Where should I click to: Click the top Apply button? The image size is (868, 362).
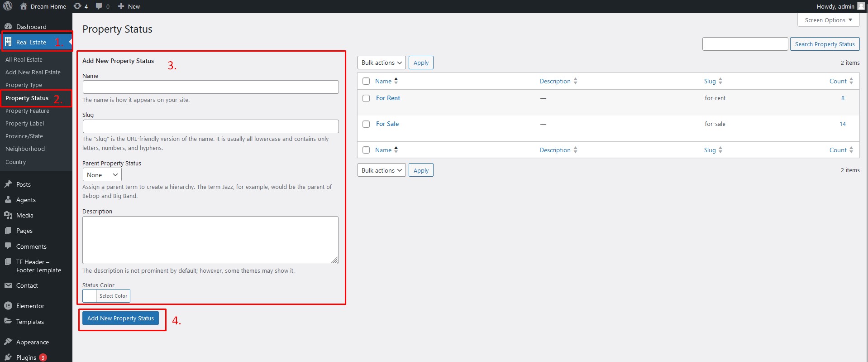[x=421, y=63]
